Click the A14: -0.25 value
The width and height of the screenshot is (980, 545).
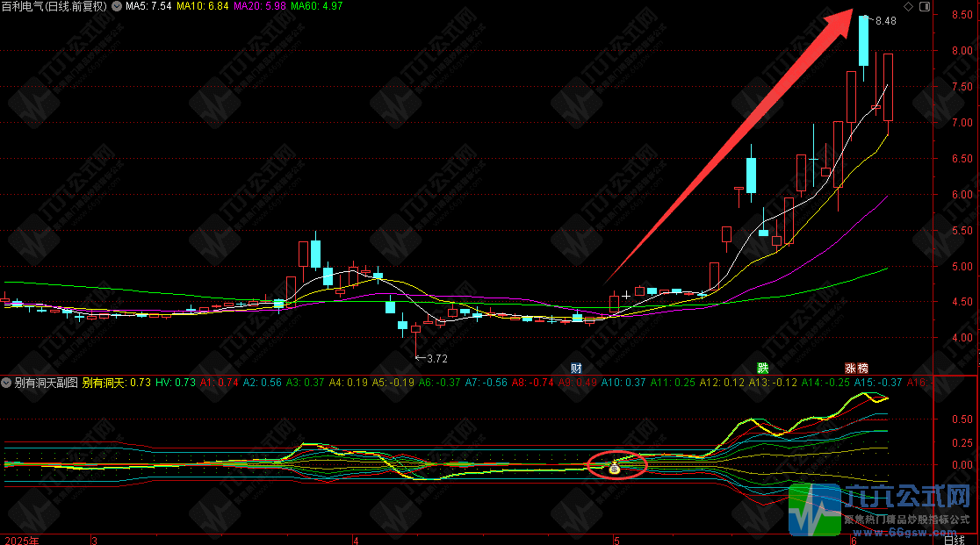[825, 383]
